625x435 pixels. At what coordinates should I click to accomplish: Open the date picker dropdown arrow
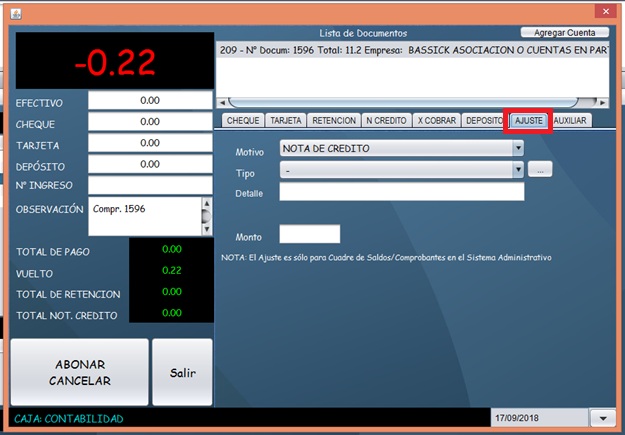602,417
